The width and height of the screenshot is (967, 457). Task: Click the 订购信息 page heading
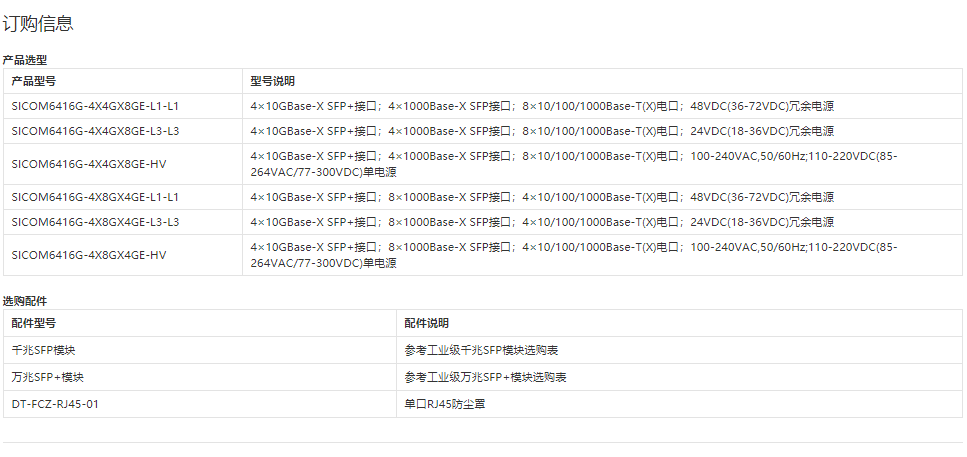(38, 24)
